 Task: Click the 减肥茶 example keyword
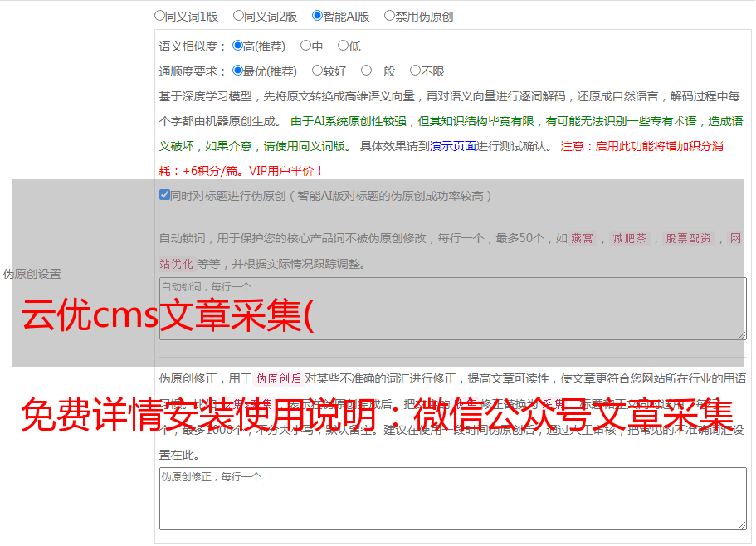click(x=630, y=238)
